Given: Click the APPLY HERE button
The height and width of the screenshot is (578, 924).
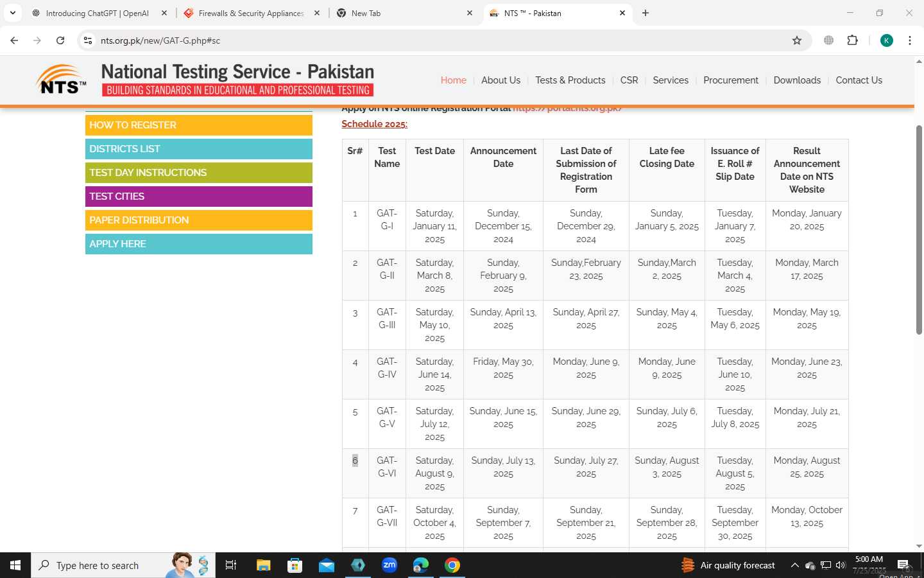Looking at the screenshot, I should coord(199,244).
